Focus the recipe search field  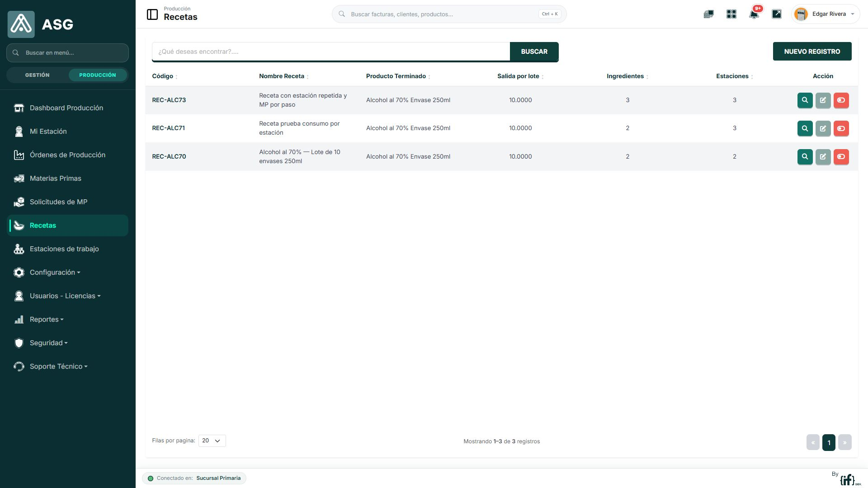tap(331, 52)
